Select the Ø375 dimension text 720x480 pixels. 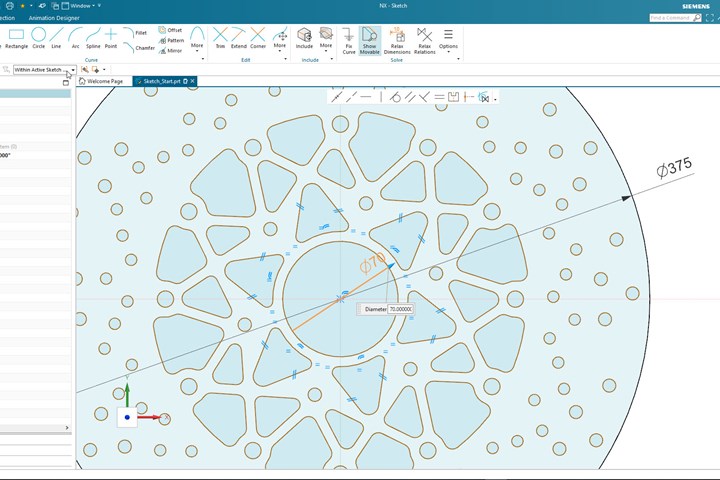coord(674,168)
